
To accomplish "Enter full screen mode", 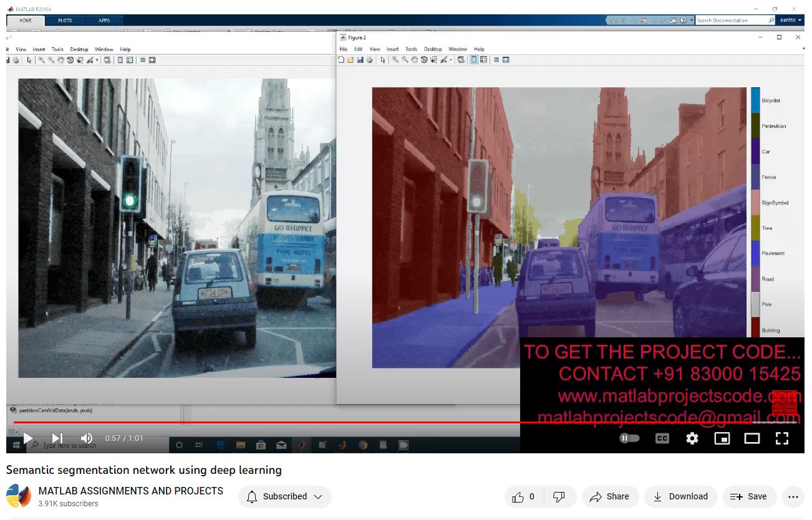I will (x=782, y=438).
